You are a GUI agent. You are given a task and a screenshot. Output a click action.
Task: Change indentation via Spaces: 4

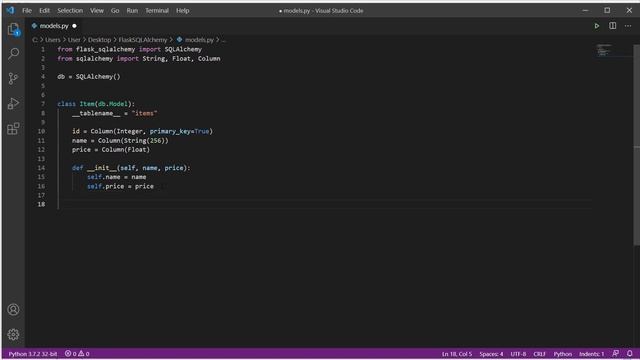click(491, 353)
